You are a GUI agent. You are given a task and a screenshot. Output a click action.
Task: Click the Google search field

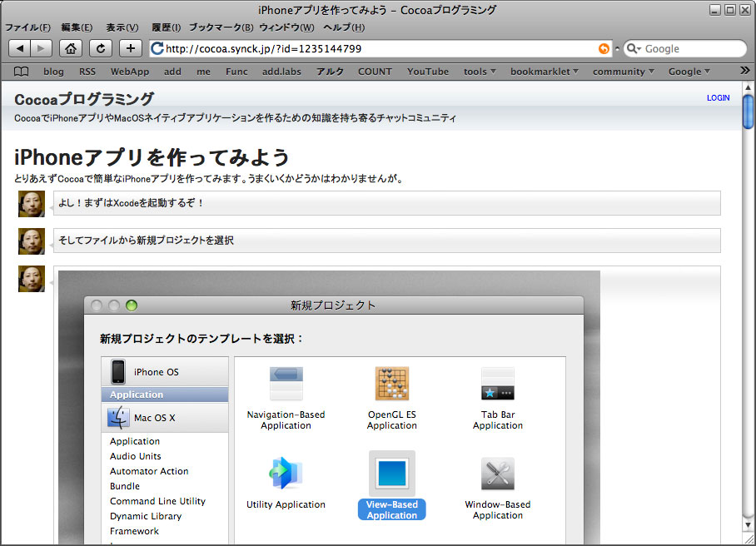coord(684,48)
